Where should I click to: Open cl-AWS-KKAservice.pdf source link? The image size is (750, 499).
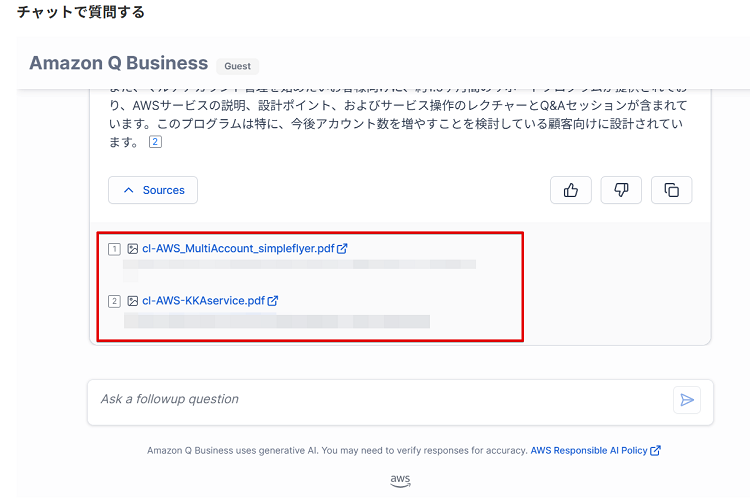[203, 300]
